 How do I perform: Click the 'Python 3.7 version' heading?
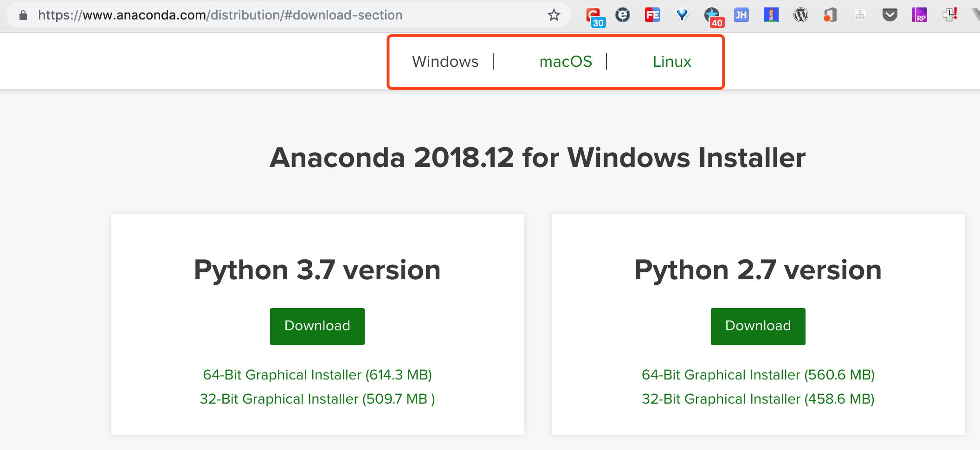(x=317, y=270)
